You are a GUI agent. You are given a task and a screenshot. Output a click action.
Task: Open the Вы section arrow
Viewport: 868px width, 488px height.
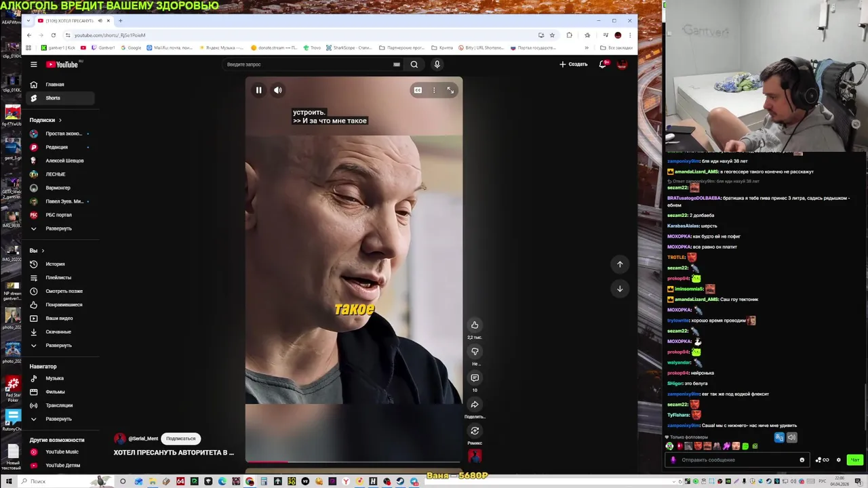click(43, 251)
